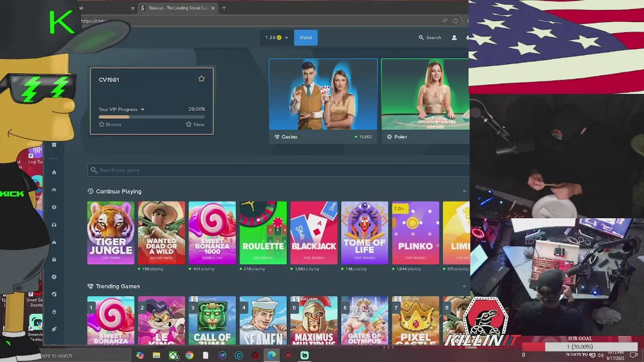Open the flame sidebar icon
Viewport: 644px width, 362px height.
(x=54, y=172)
